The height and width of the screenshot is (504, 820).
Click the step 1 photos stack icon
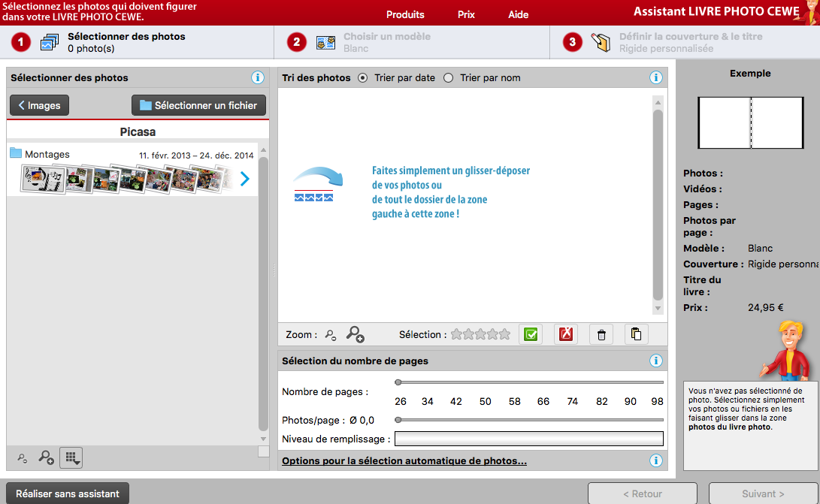[50, 42]
